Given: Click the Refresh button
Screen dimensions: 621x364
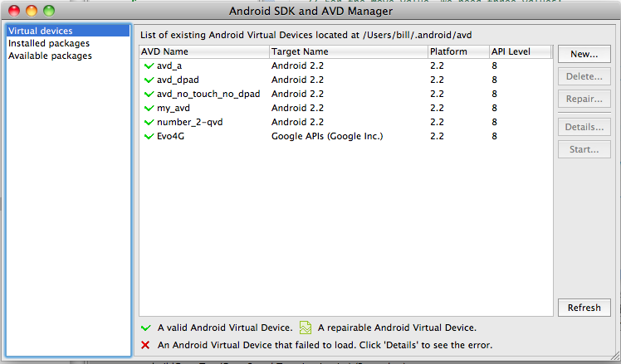Looking at the screenshot, I should point(584,308).
